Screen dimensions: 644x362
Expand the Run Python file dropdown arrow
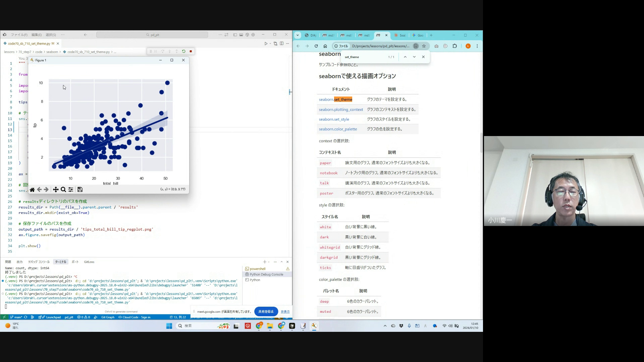point(270,44)
